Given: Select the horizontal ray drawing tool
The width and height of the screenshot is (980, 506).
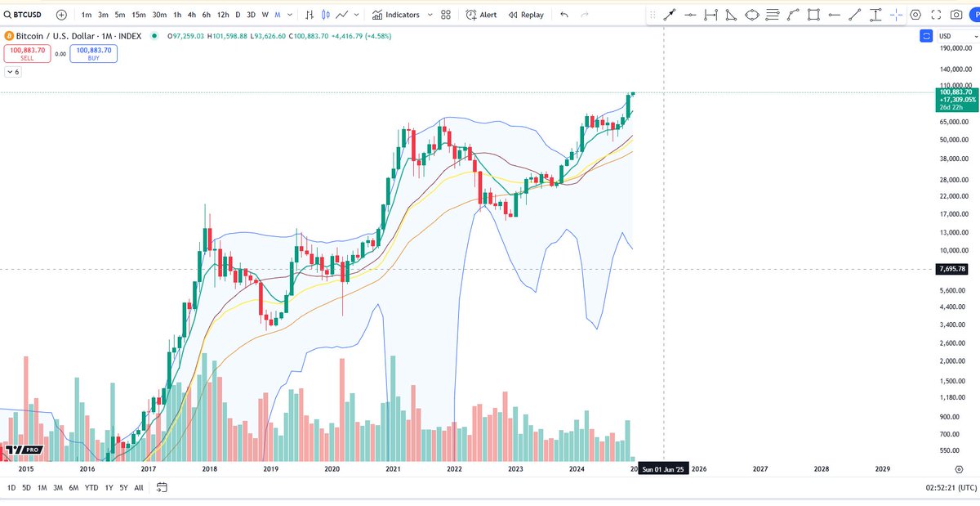Looking at the screenshot, I should tap(691, 15).
